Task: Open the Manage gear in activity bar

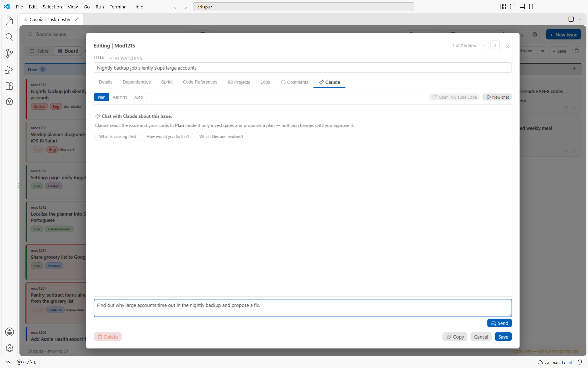Action: (9, 348)
